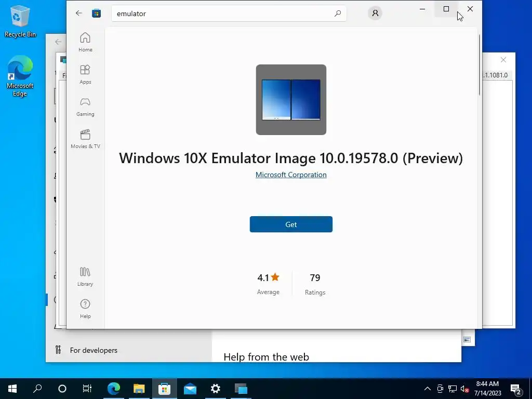Show hidden system tray icons

[428, 389]
